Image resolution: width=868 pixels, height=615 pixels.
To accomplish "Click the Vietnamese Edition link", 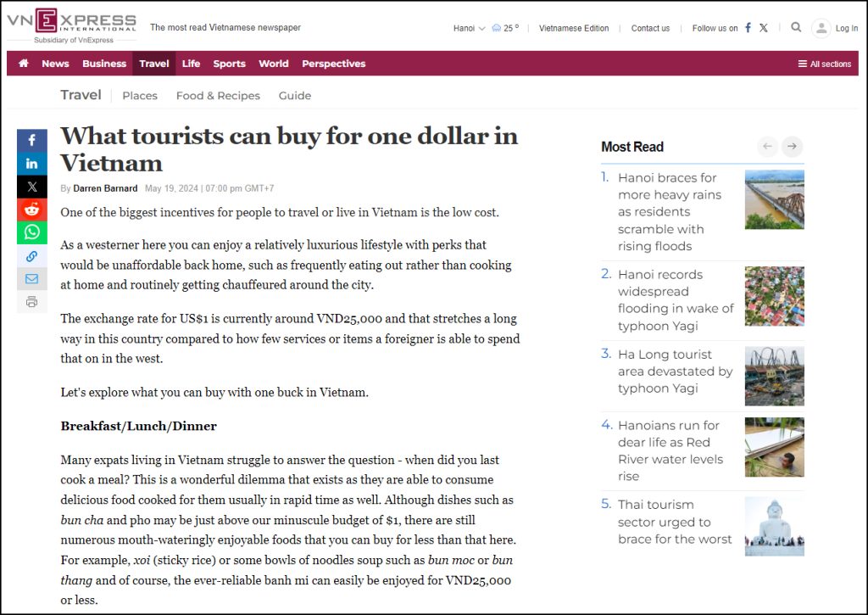I will pyautogui.click(x=574, y=28).
